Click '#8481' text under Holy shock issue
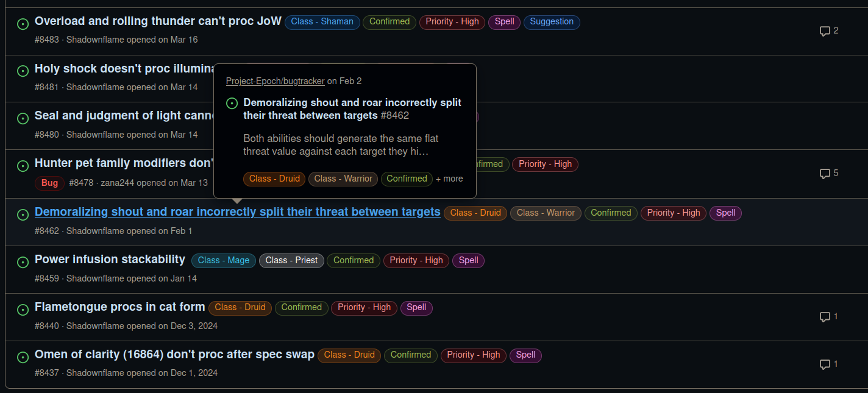 click(47, 87)
